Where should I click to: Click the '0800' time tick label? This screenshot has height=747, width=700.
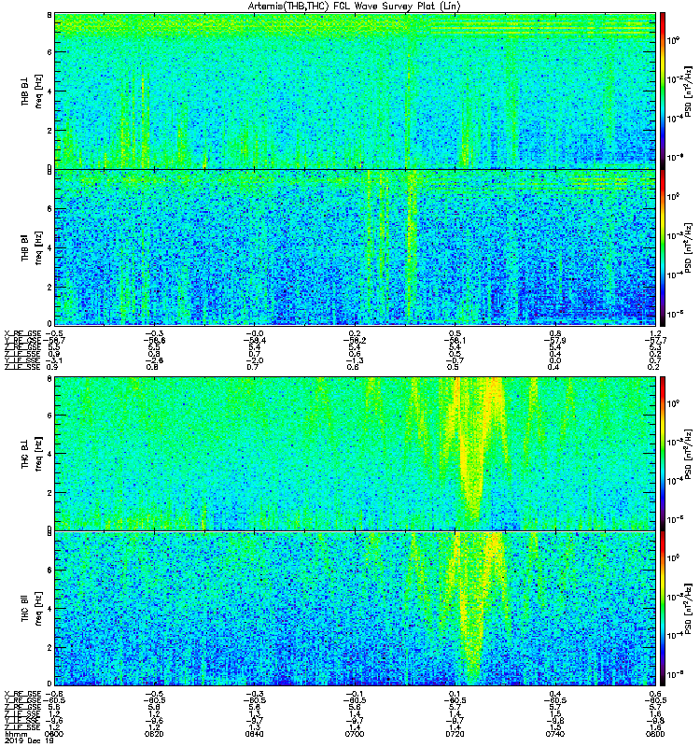tap(655, 734)
